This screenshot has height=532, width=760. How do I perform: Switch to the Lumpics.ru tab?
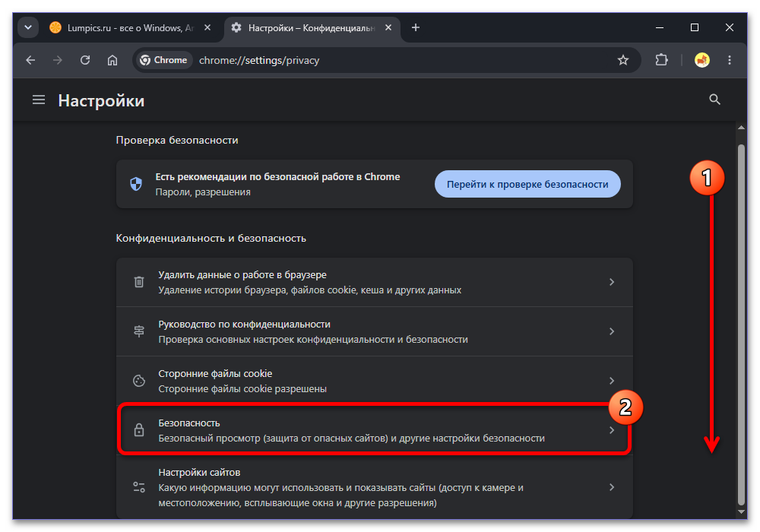(131, 28)
